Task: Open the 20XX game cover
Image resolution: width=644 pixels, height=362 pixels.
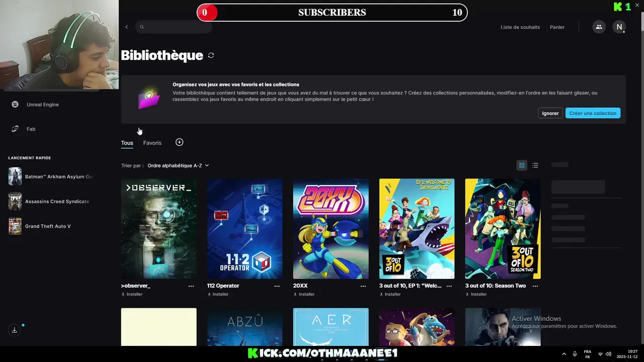Action: [331, 229]
